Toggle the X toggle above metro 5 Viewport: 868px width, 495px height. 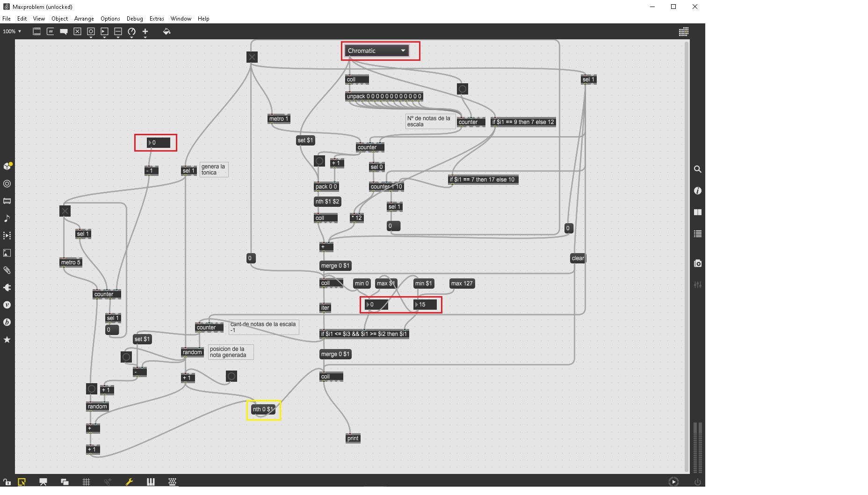click(65, 211)
